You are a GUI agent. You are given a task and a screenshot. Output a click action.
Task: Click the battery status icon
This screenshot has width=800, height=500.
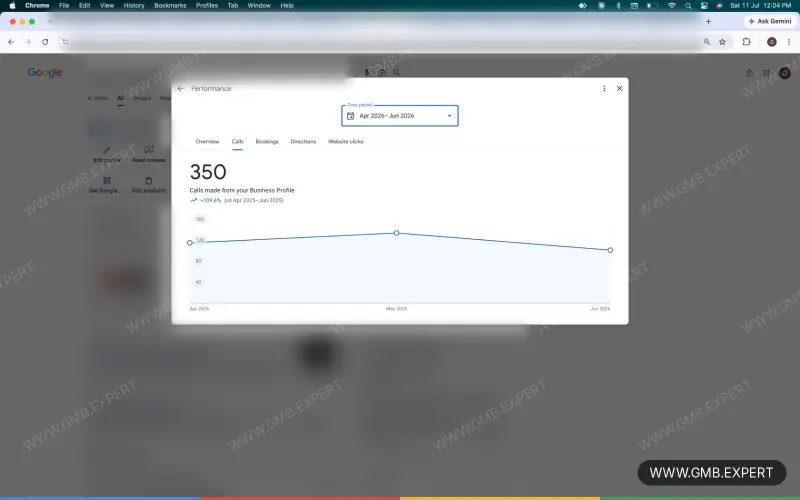tap(652, 6)
